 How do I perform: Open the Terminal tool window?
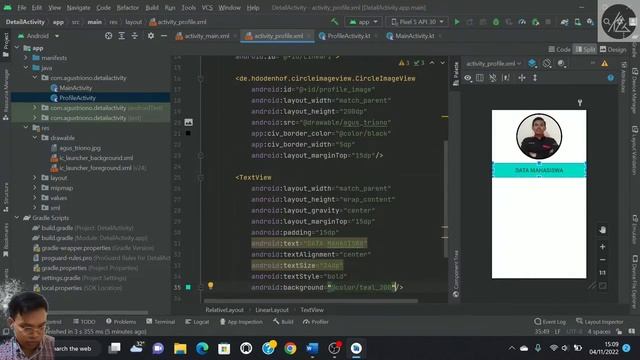(161, 322)
